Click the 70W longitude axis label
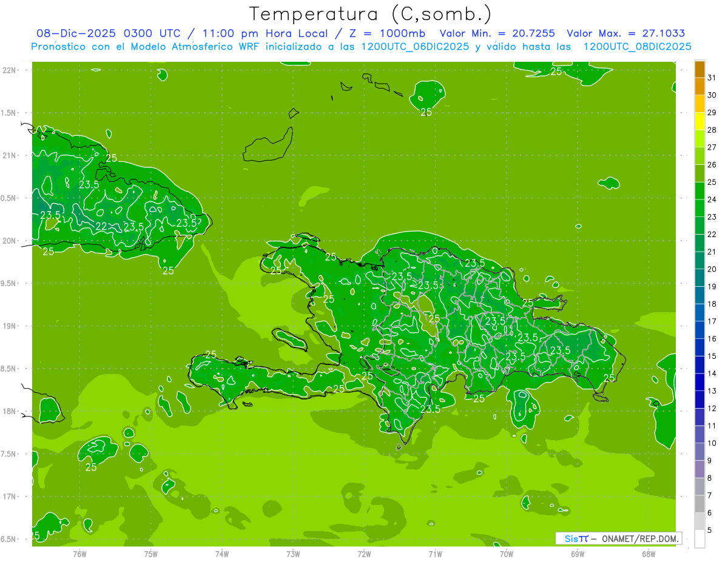This screenshot has height=562, width=728. pyautogui.click(x=507, y=554)
